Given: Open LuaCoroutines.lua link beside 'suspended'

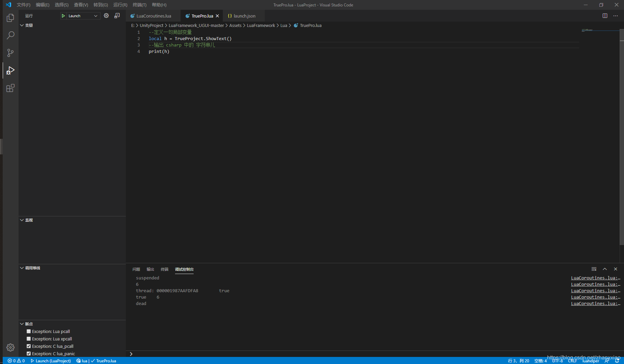Looking at the screenshot, I should (596, 278).
